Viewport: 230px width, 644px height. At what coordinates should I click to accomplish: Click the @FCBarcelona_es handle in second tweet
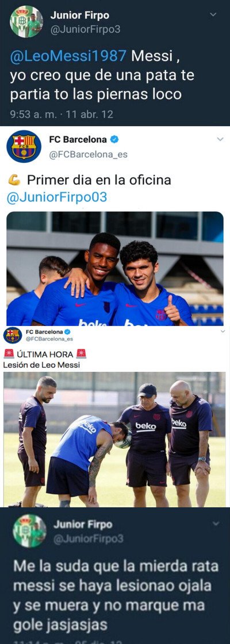tap(88, 154)
